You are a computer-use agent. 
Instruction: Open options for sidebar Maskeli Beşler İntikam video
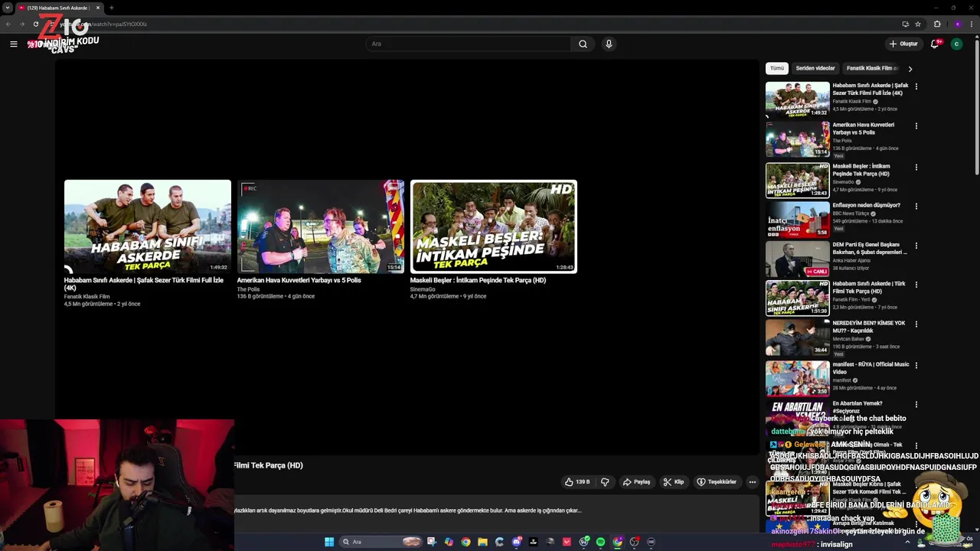916,168
